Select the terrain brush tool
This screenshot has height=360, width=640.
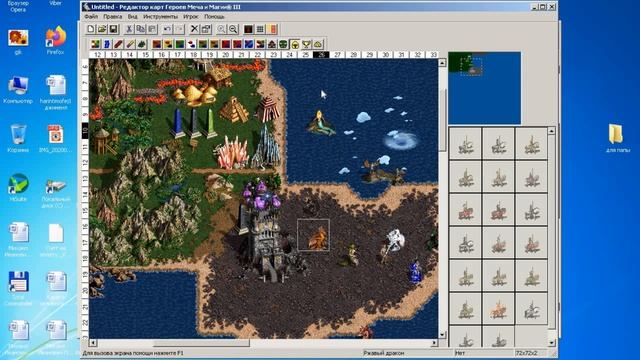coord(95,44)
